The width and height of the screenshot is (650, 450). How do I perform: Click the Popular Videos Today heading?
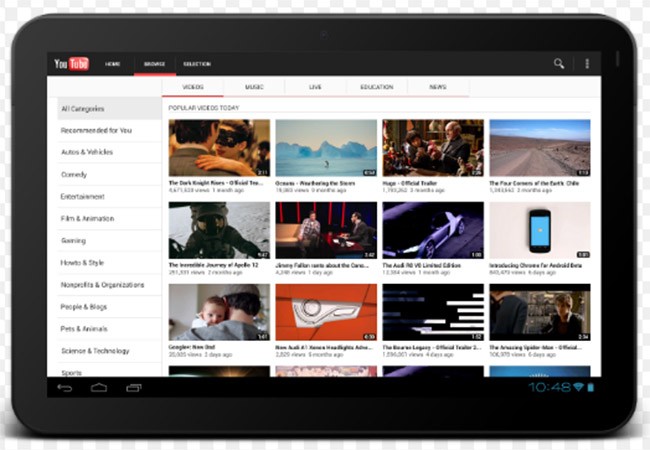click(x=204, y=108)
